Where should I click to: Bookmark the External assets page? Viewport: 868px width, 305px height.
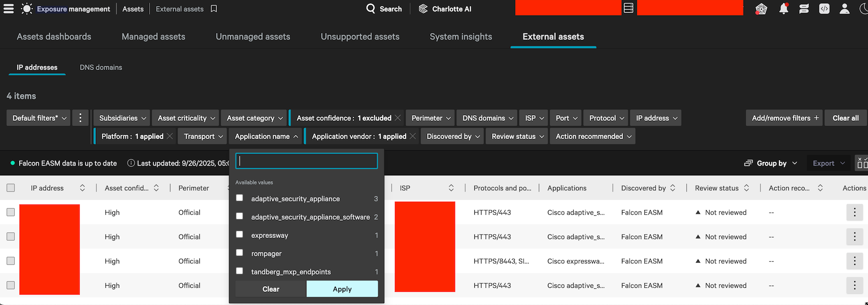coord(214,9)
